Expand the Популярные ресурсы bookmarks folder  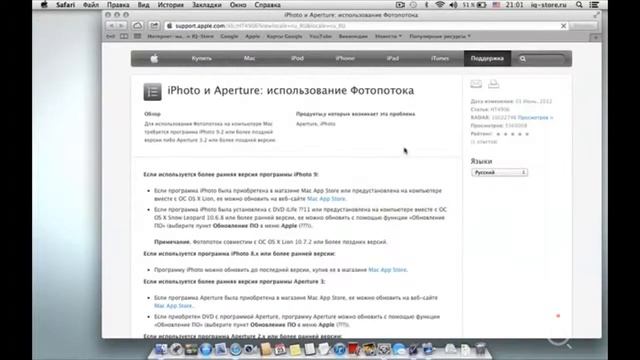[440, 36]
